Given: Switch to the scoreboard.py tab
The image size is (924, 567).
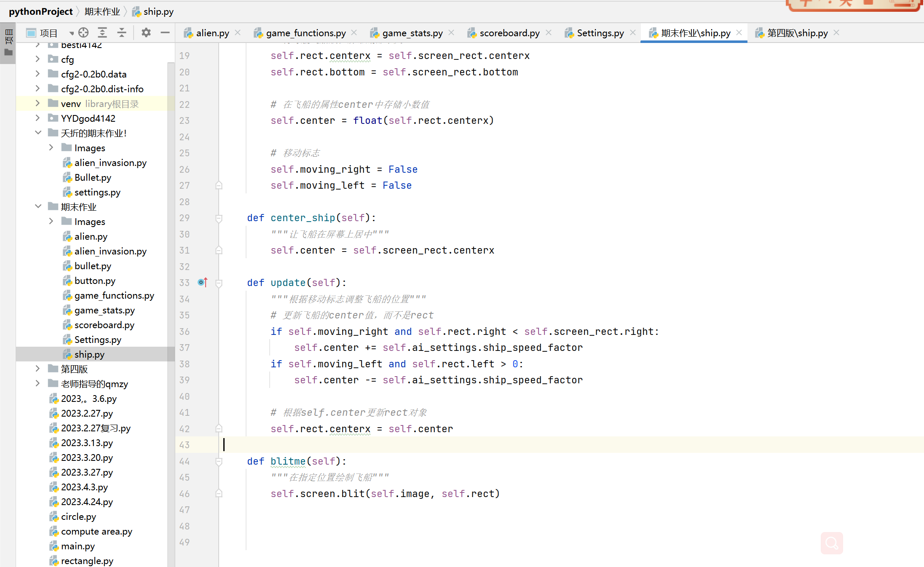Looking at the screenshot, I should point(509,33).
